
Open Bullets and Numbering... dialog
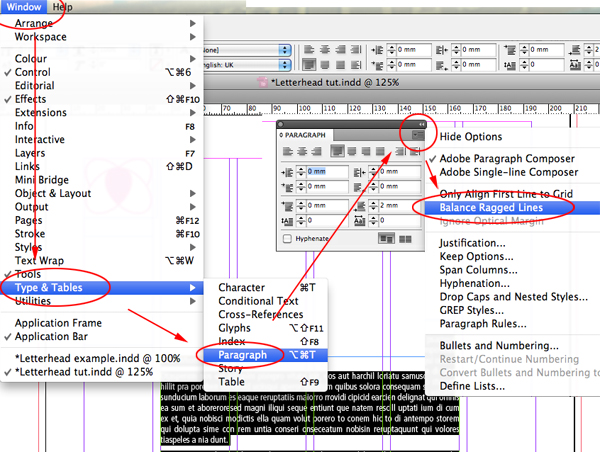(x=512, y=346)
